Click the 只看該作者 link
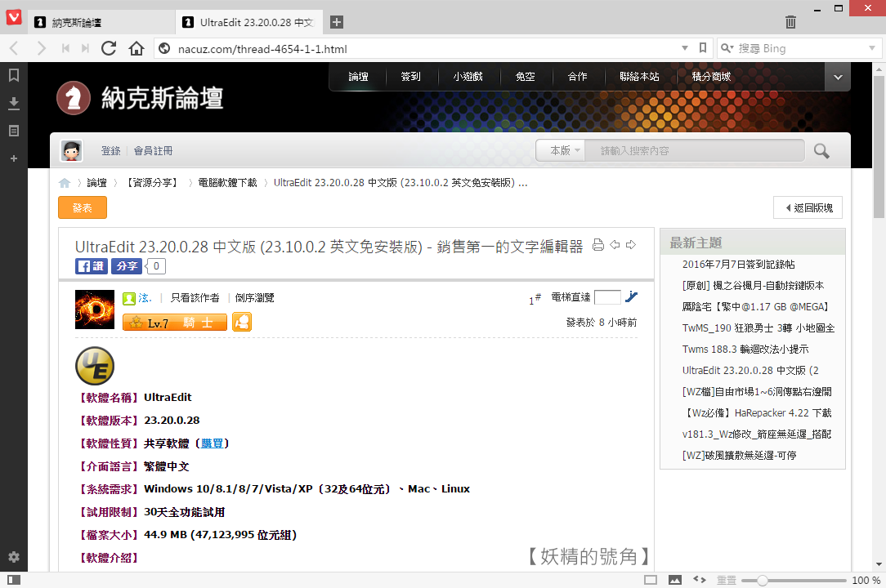886x588 pixels. 195,297
